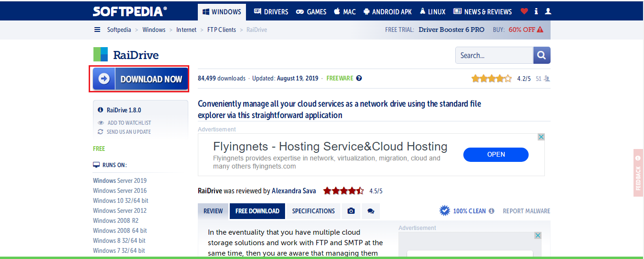
Task: Switch to the SPECIFICATIONS tab
Action: tap(313, 211)
